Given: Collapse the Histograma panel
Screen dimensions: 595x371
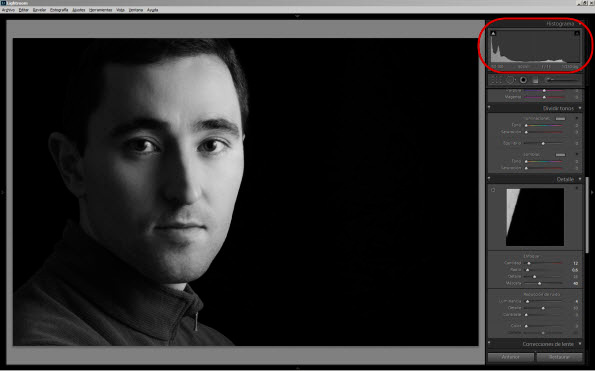Looking at the screenshot, I should click(580, 24).
